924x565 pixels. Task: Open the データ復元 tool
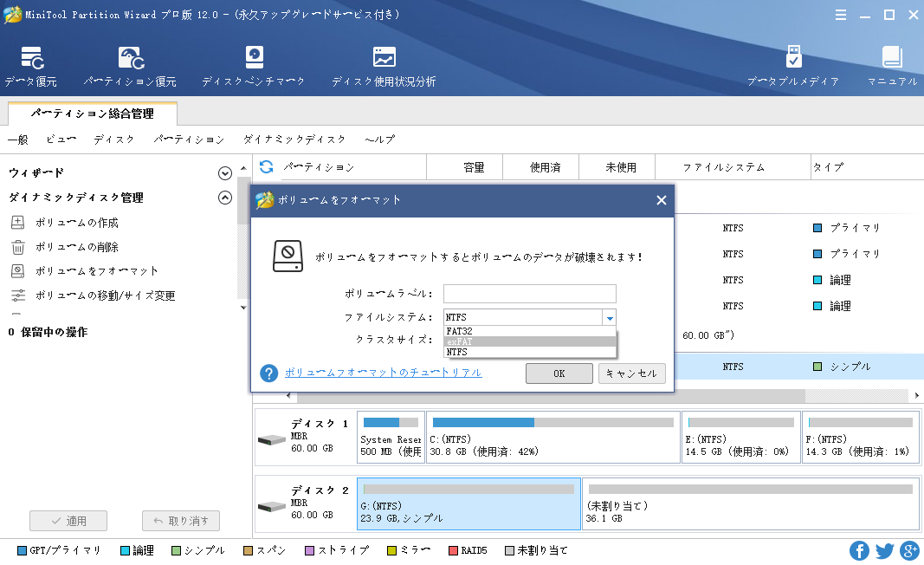31,67
